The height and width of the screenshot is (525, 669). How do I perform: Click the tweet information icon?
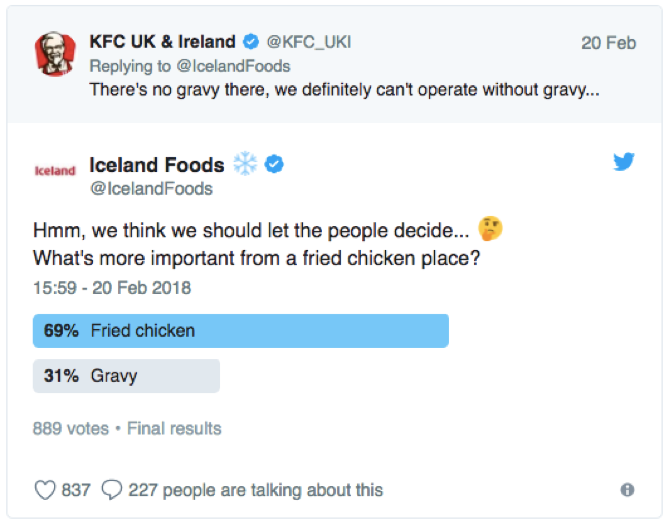(627, 490)
